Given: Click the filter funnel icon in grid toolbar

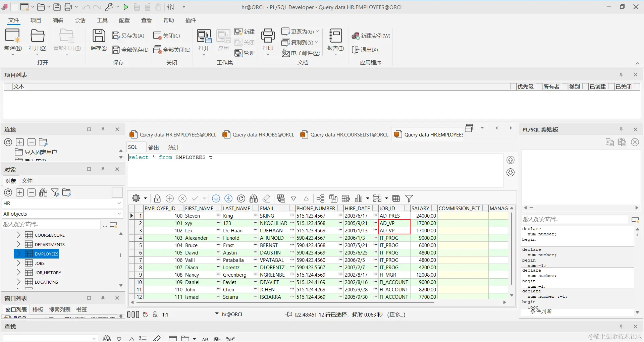Looking at the screenshot, I should tap(409, 198).
